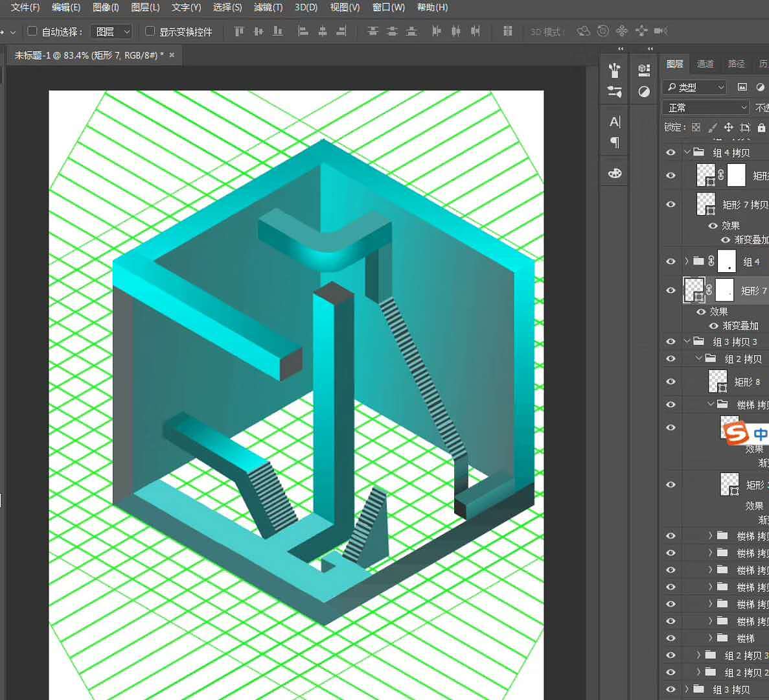Click the auto-align layers icon
Viewport: 769px width, 700px height.
508,31
